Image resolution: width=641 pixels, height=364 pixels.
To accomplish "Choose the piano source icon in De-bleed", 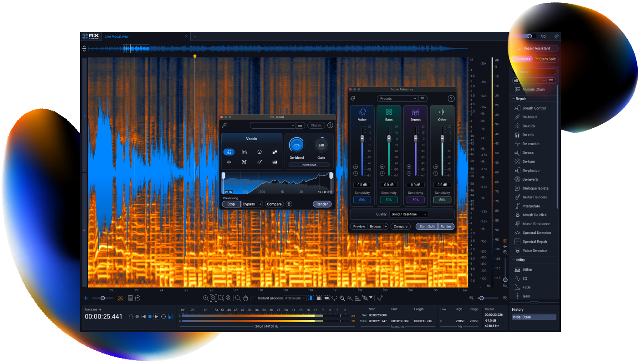I will click(275, 162).
